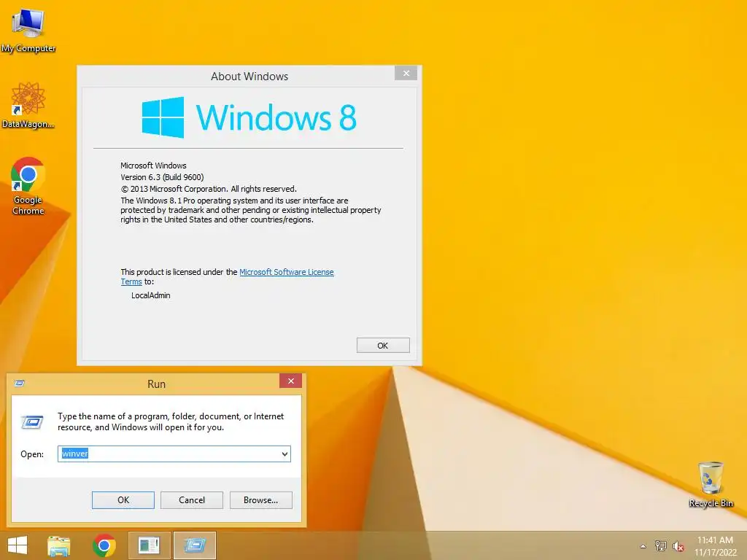Image resolution: width=747 pixels, height=560 pixels.
Task: Launch Chrome from the taskbar
Action: pos(104,545)
